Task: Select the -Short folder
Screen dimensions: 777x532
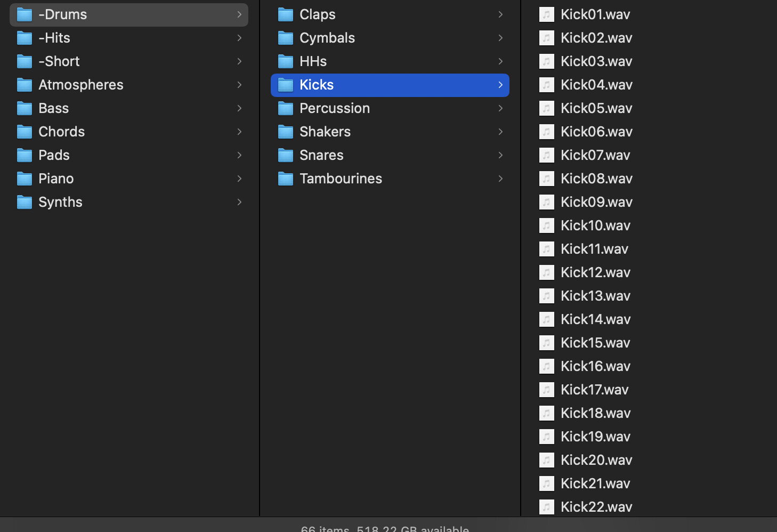Action: [59, 61]
